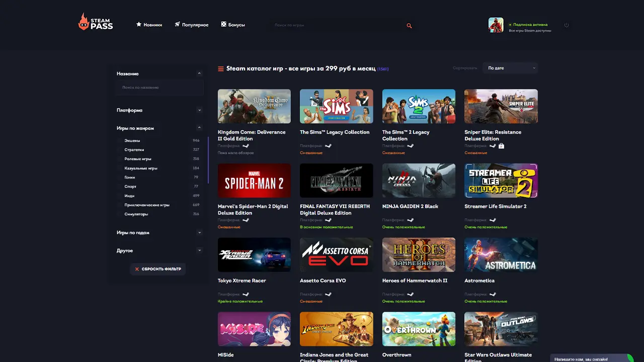Check the Приключенческие игры genre checkbox

point(120,205)
